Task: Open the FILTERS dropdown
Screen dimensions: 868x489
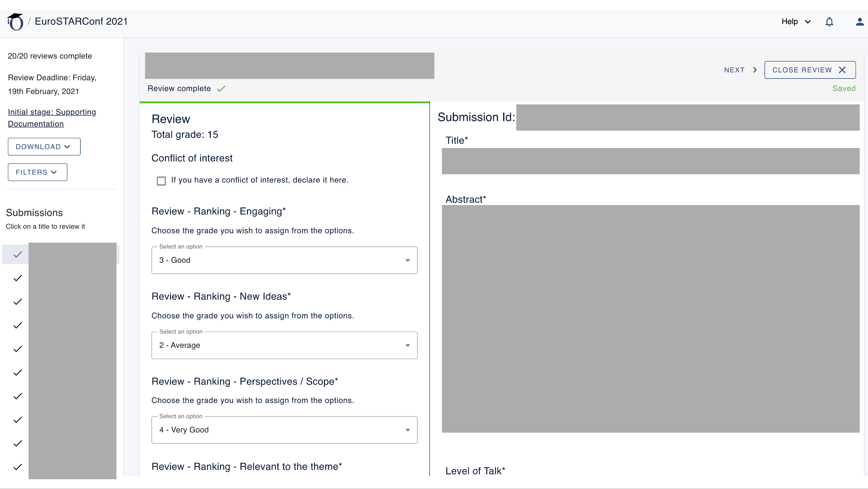Action: click(x=37, y=172)
